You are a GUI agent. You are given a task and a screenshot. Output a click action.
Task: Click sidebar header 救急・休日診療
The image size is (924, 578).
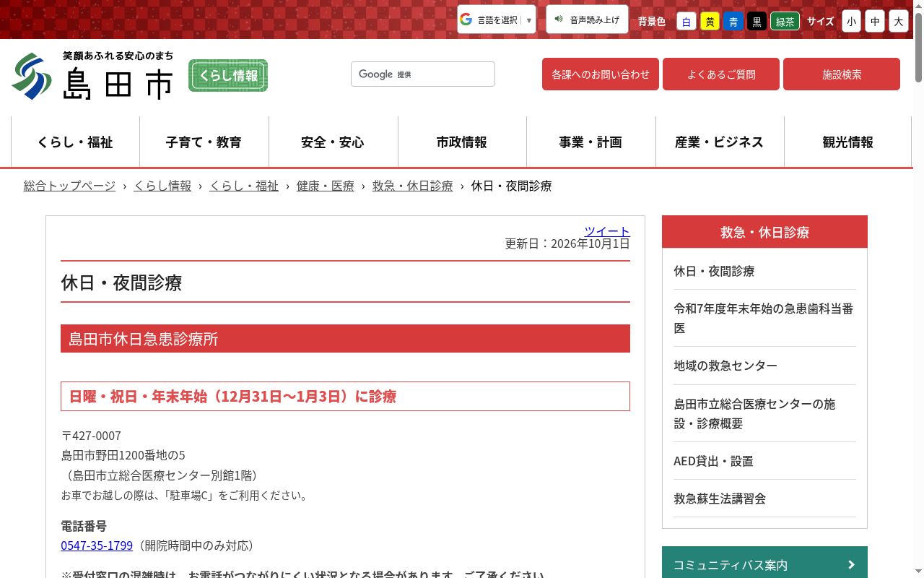(764, 232)
